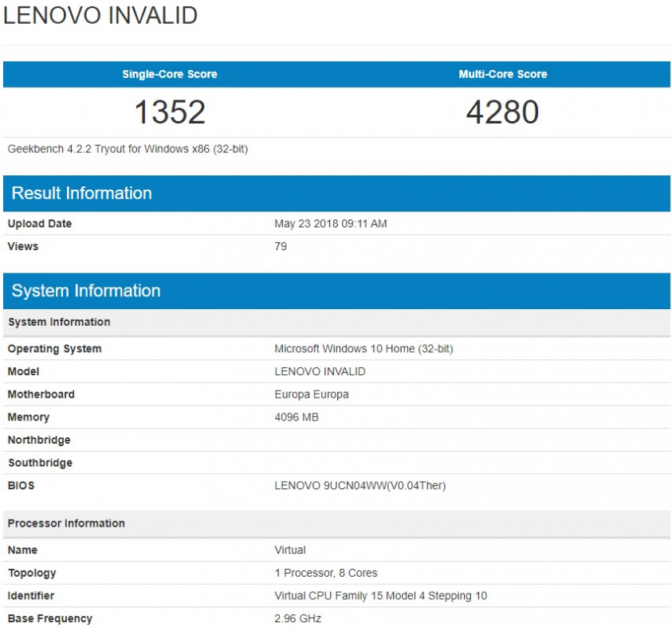This screenshot has width=672, height=627.
Task: Expand the System Information section header
Action: click(x=84, y=291)
